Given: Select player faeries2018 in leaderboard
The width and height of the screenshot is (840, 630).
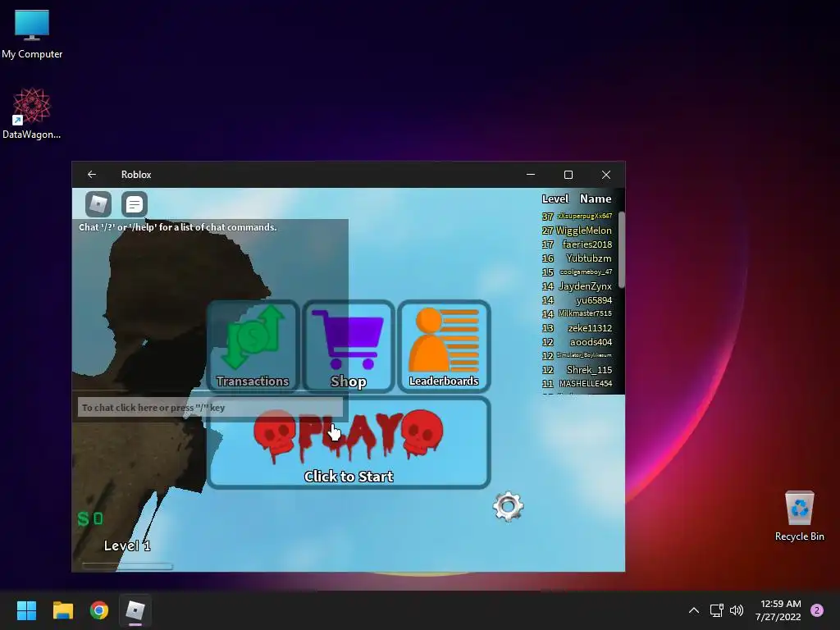Looking at the screenshot, I should click(x=587, y=244).
